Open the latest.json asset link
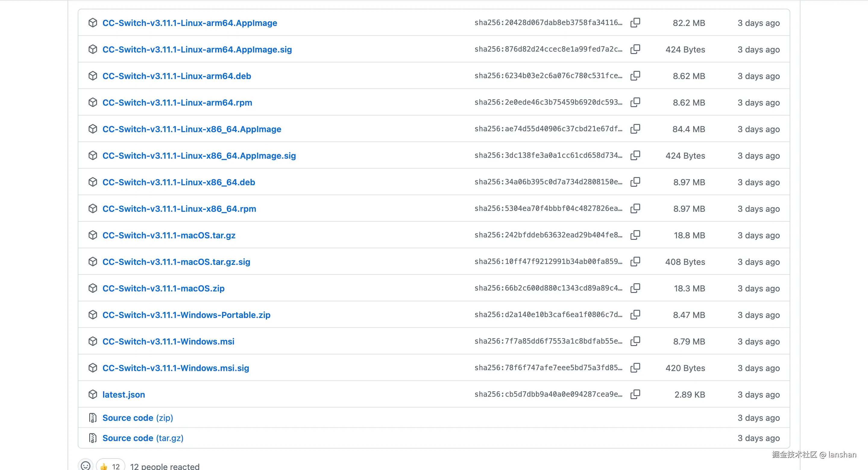Viewport: 868px width, 470px height. click(x=123, y=395)
